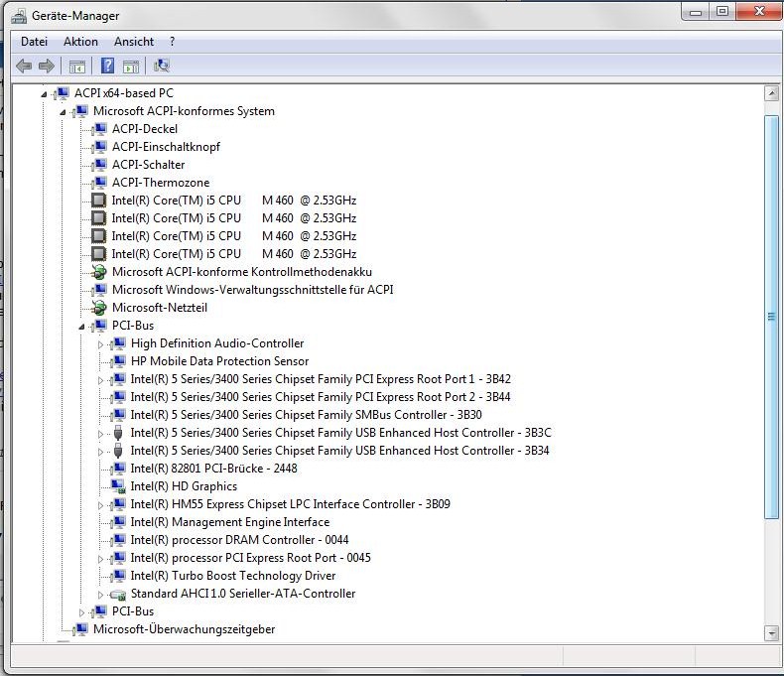Select the Intel HD Graphics display icon
This screenshot has height=676, width=784.
pos(118,486)
